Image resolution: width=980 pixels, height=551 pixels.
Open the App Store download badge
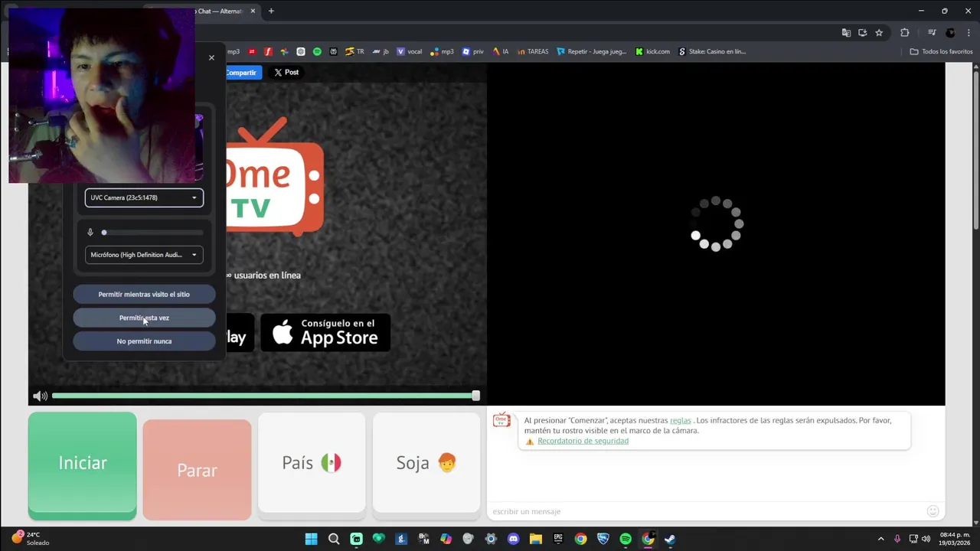pyautogui.click(x=325, y=333)
